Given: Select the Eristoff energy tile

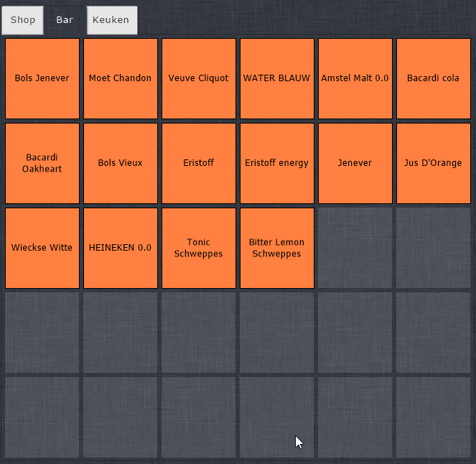Looking at the screenshot, I should (x=277, y=163).
